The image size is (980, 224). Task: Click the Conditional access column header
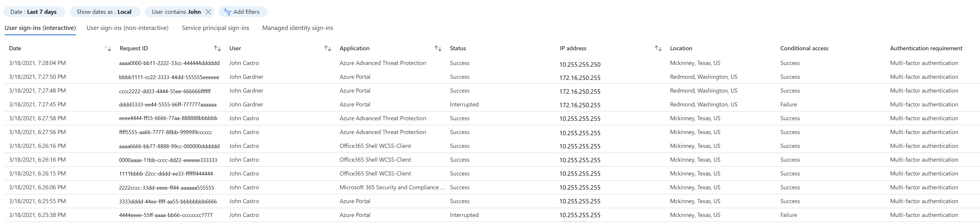(804, 48)
